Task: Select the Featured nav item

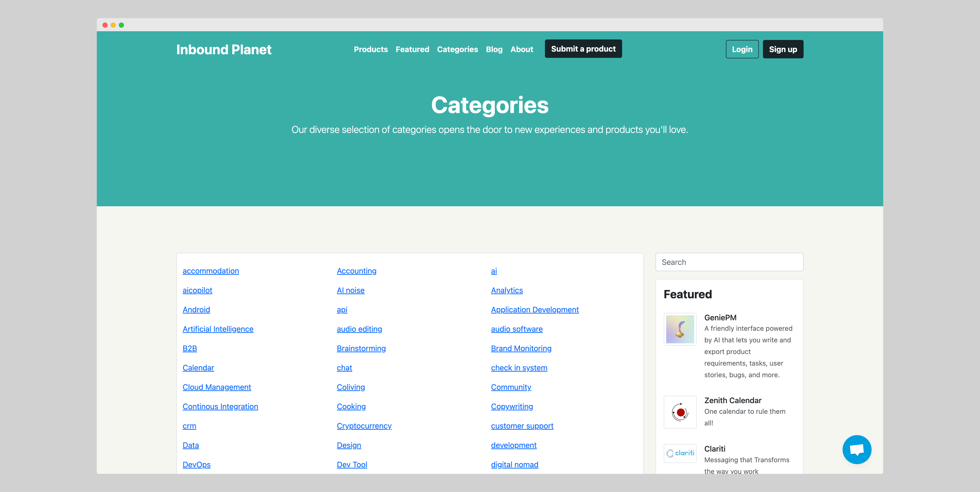Action: pyautogui.click(x=412, y=49)
